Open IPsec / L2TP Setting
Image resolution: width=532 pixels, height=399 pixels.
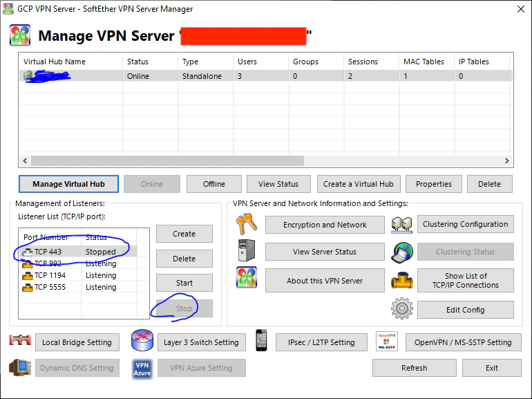pyautogui.click(x=322, y=342)
